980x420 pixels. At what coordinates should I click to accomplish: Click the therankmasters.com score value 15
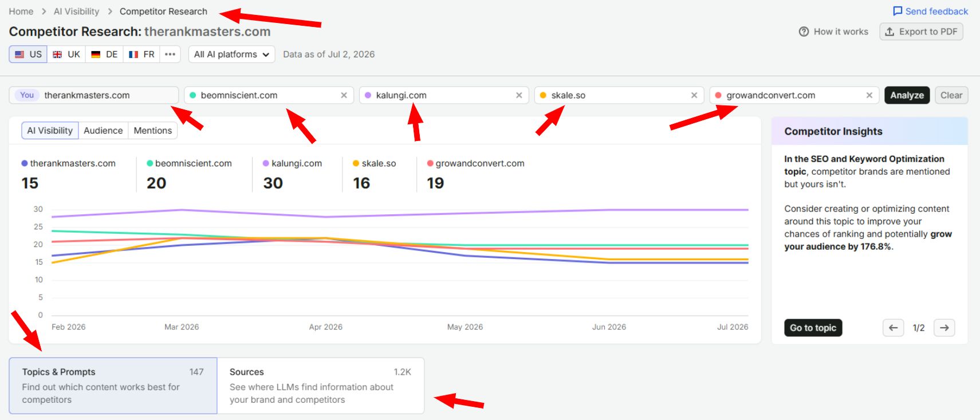[30, 183]
